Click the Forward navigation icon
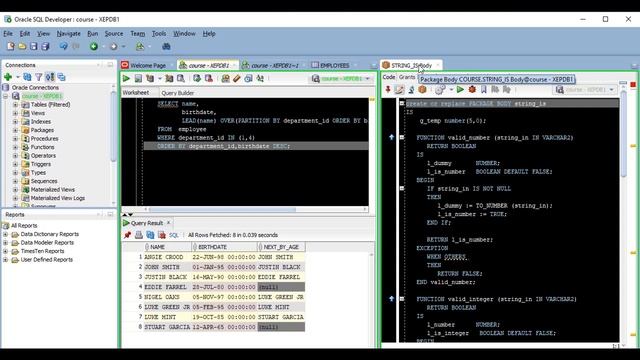Screen dimensions: 640x360 pyautogui.click(x=114, y=47)
